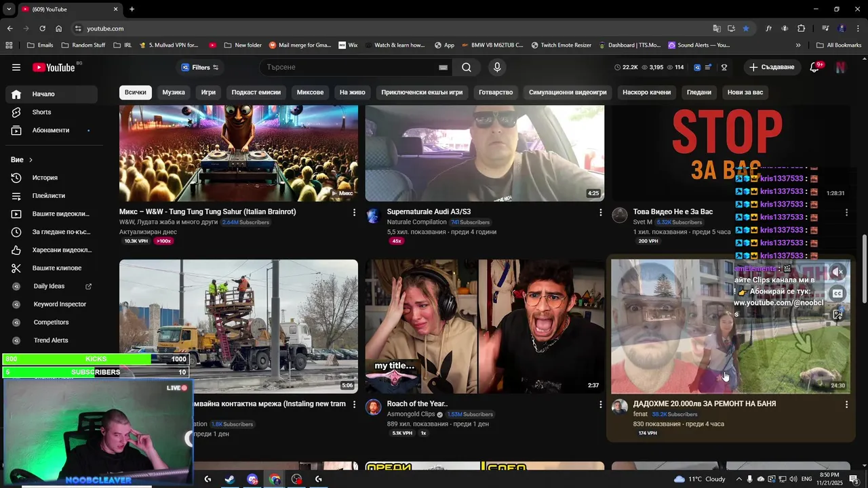This screenshot has width=868, height=488.
Task: Unmute the hovered video preview
Action: pyautogui.click(x=838, y=272)
